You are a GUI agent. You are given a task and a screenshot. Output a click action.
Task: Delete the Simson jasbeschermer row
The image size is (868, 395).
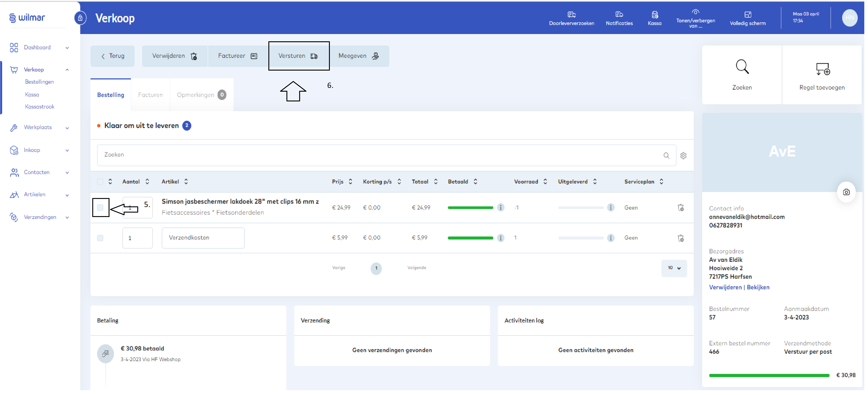coord(684,208)
